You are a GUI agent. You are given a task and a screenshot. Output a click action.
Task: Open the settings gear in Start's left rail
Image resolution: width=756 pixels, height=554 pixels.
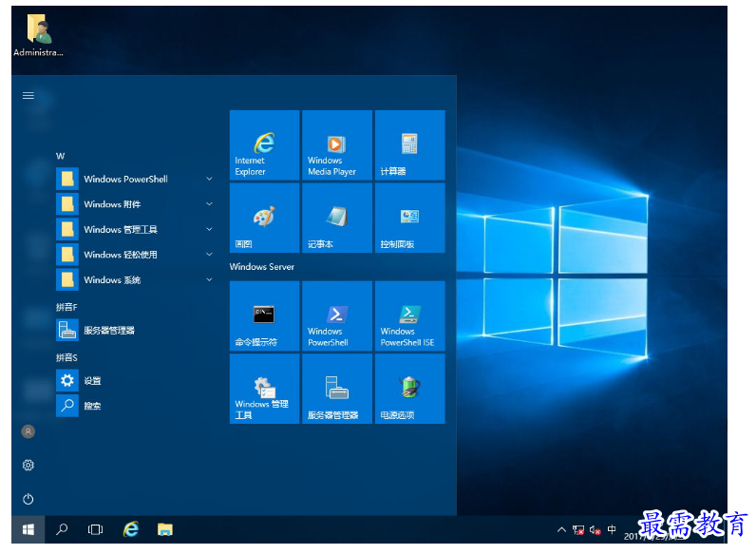point(28,466)
